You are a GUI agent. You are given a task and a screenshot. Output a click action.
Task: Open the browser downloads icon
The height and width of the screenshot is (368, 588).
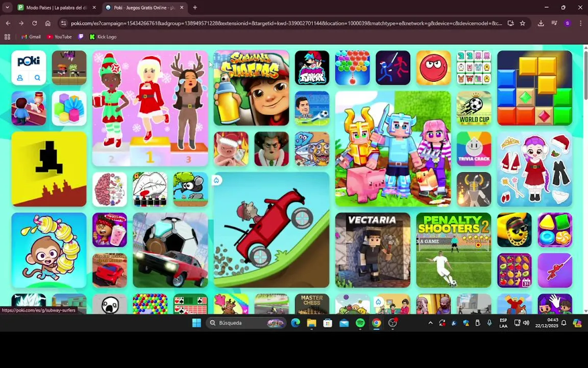pos(541,24)
